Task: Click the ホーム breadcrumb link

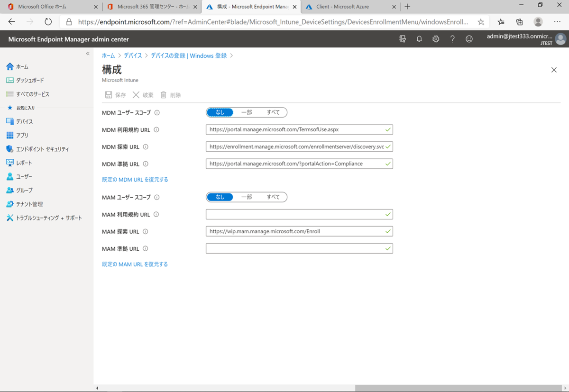Action: point(108,56)
